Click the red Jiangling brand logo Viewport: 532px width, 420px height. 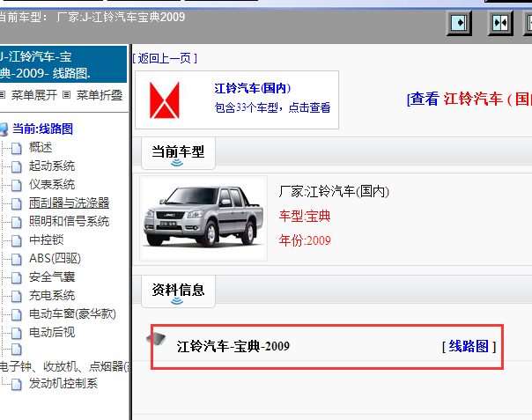tap(165, 100)
